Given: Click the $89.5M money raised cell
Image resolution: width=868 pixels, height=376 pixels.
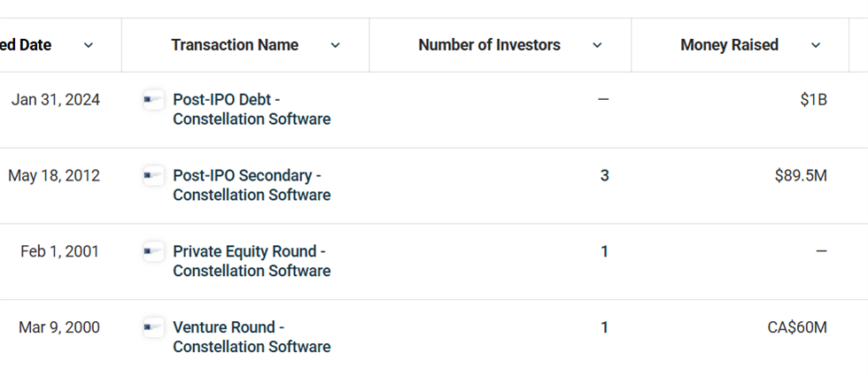Looking at the screenshot, I should click(801, 176).
